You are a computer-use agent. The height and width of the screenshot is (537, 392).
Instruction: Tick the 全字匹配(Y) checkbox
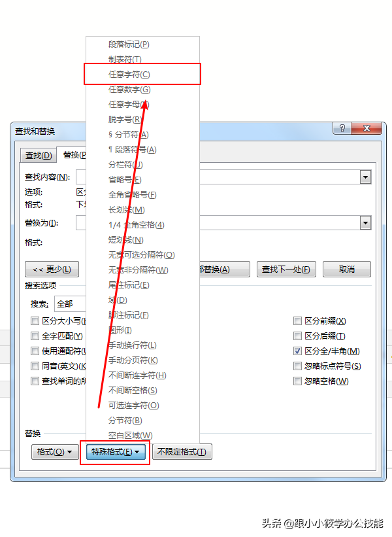(x=35, y=336)
